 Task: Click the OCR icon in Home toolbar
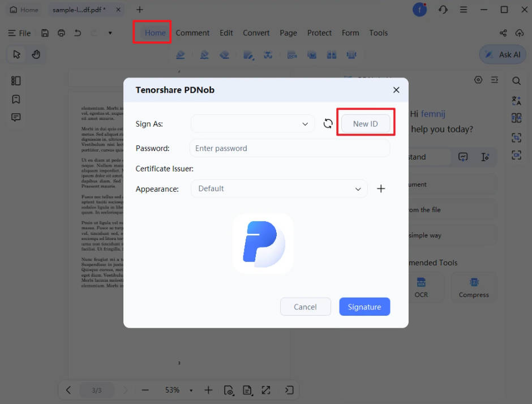292,55
